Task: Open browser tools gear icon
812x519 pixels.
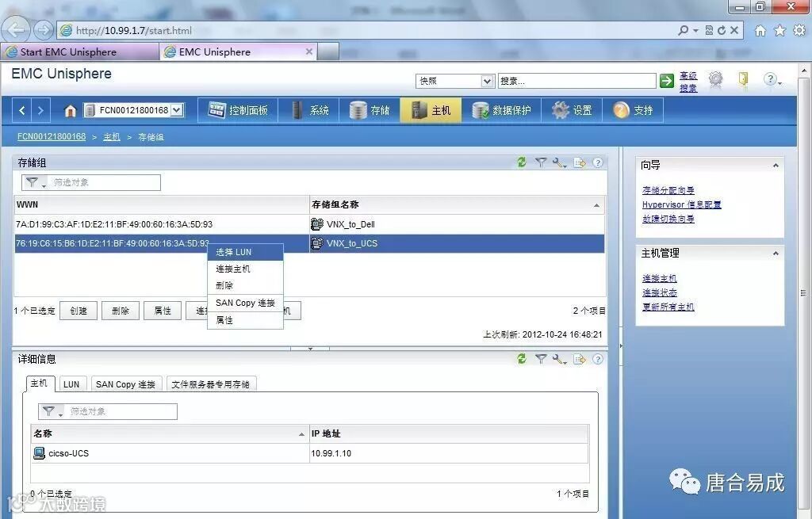Action: pyautogui.click(x=799, y=31)
